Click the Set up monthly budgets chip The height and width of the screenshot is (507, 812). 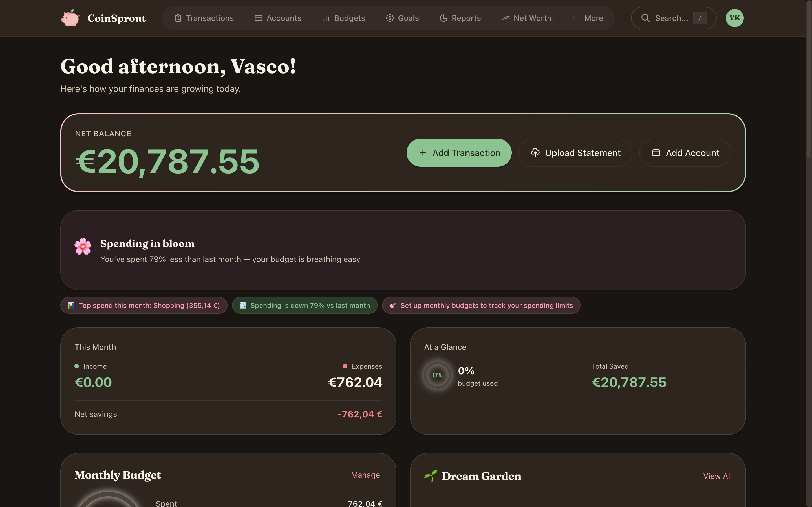click(x=482, y=305)
